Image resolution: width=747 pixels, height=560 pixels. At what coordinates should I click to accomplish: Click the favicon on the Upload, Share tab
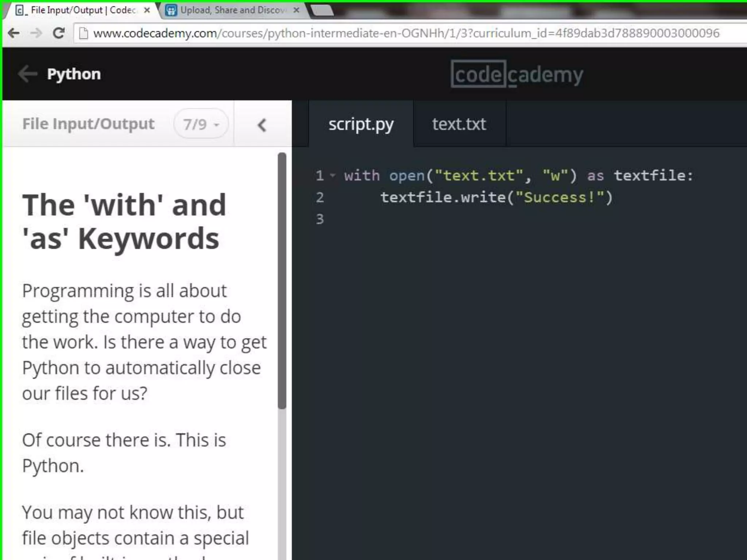pyautogui.click(x=171, y=10)
